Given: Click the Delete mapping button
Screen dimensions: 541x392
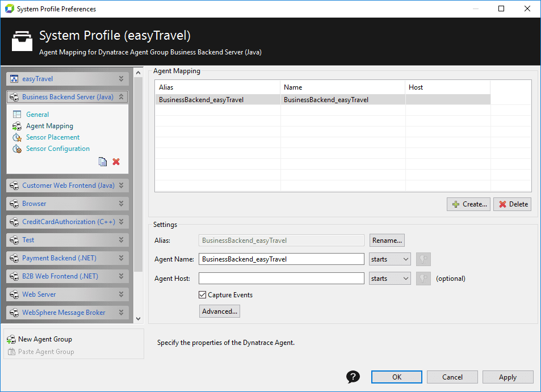Looking at the screenshot, I should tap(513, 204).
